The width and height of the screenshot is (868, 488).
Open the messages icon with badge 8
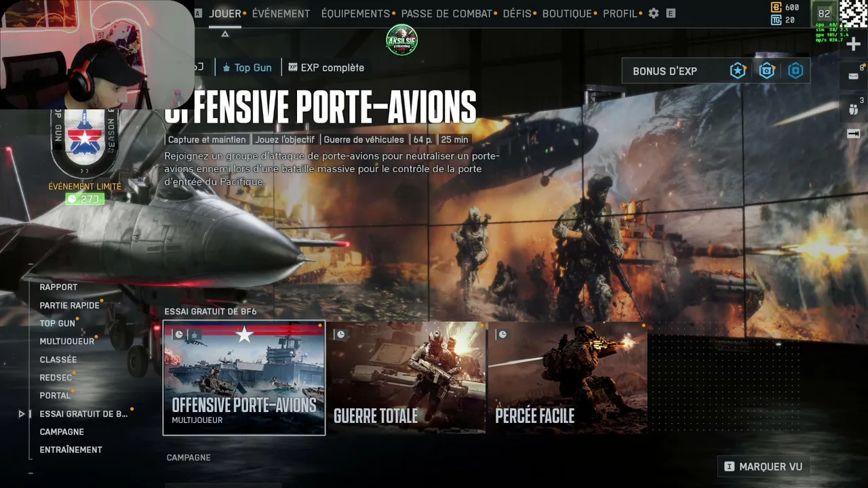coord(854,76)
